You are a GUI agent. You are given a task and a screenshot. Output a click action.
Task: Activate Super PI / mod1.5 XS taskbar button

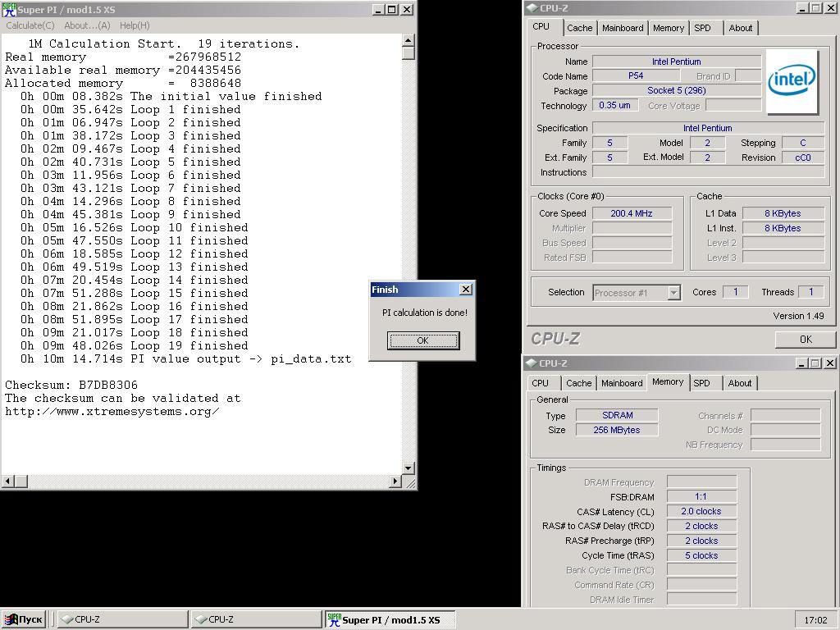tap(390, 619)
